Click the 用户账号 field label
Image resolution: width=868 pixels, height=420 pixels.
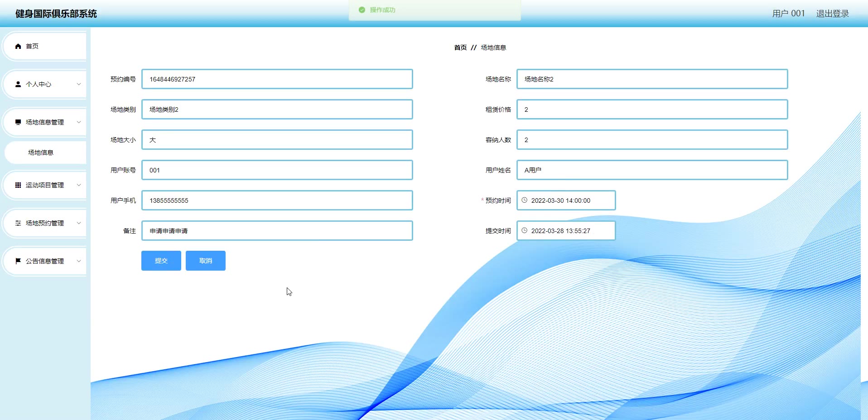pyautogui.click(x=123, y=170)
